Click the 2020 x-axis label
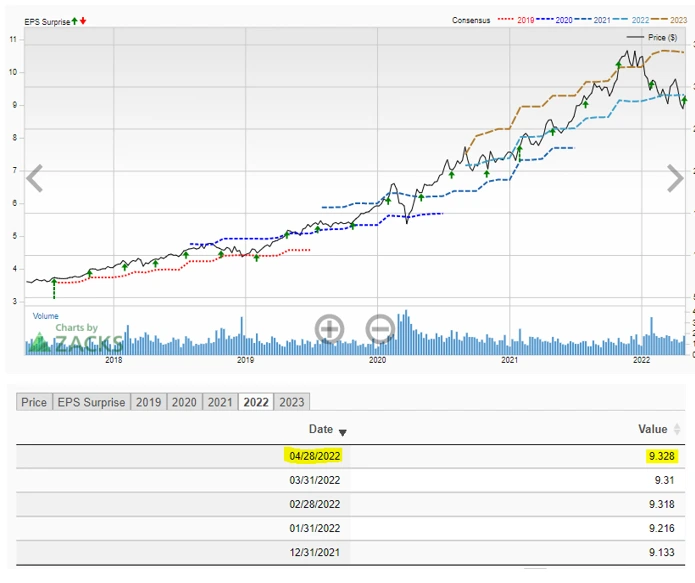This screenshot has width=695, height=583. pos(378,360)
